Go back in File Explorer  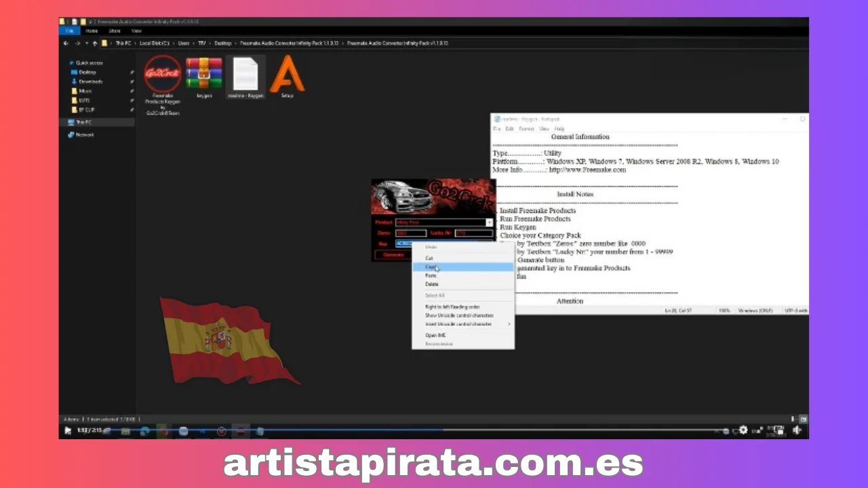[x=66, y=43]
